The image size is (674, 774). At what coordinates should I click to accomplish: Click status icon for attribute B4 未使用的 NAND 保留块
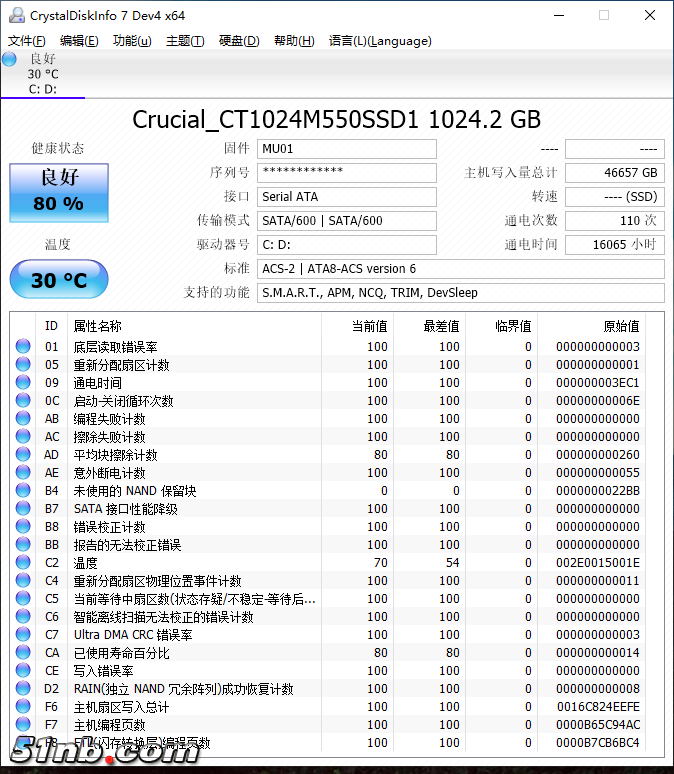tap(23, 491)
